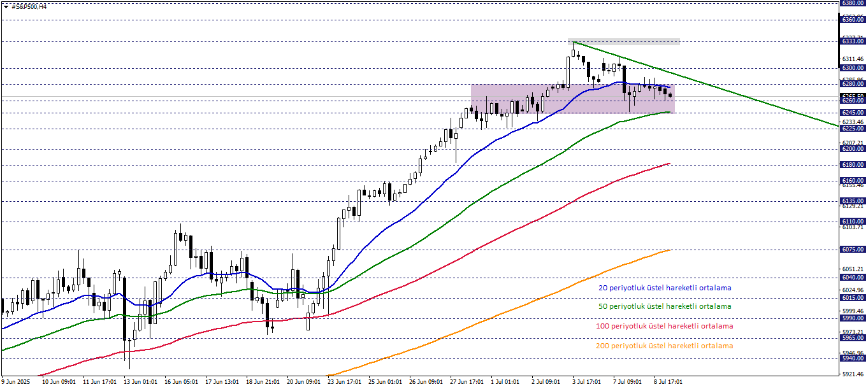The width and height of the screenshot is (868, 389).
Task: Select the 6360.00 price level label
Action: click(853, 20)
